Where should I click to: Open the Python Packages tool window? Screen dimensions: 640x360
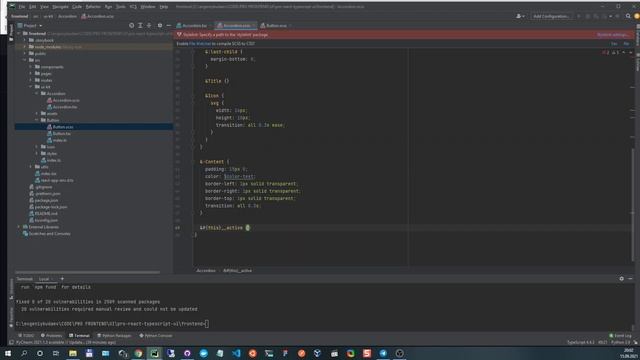tap(114, 336)
